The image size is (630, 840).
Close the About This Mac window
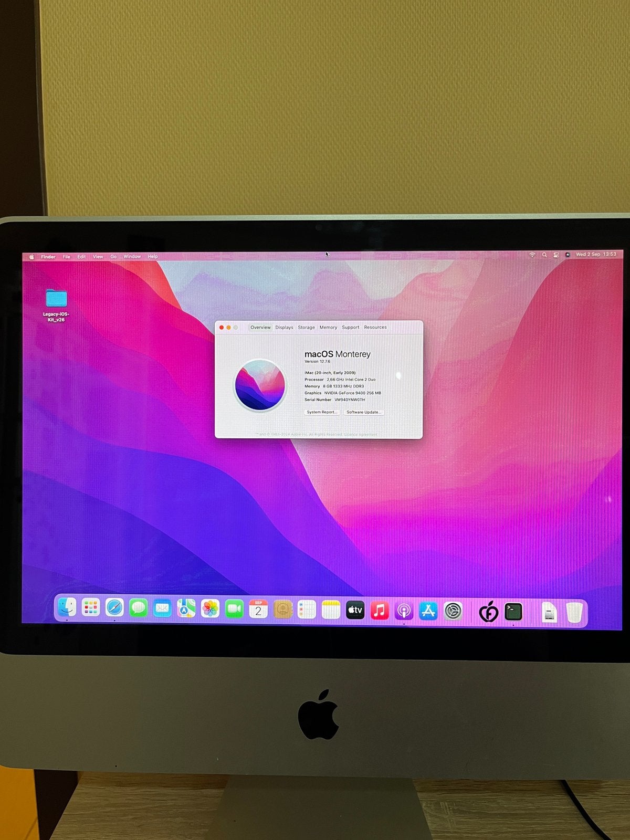(222, 328)
